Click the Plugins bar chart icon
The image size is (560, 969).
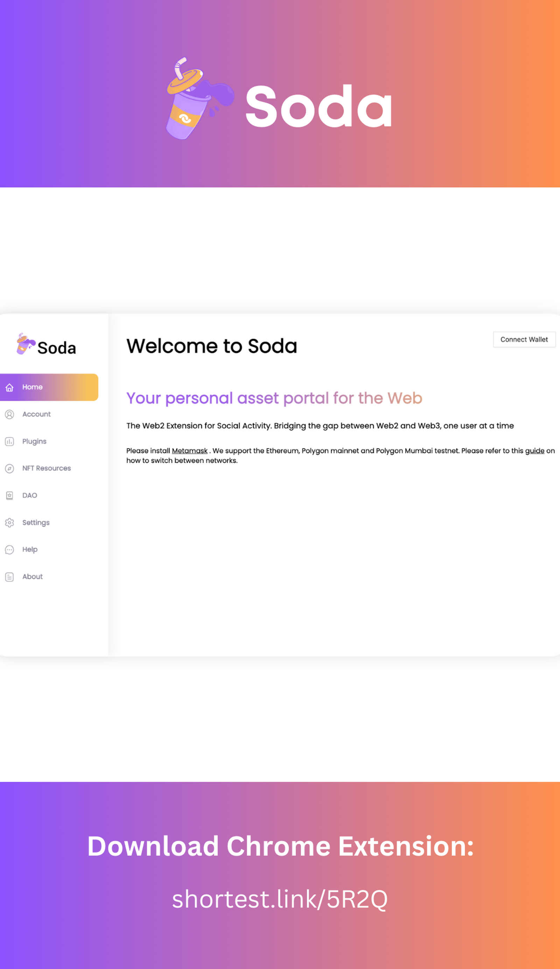coord(9,441)
